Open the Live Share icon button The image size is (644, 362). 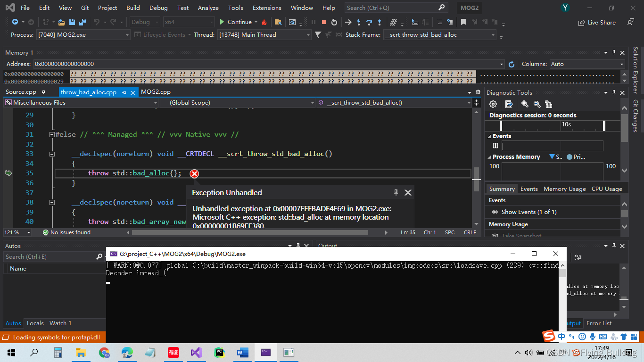[x=582, y=23]
